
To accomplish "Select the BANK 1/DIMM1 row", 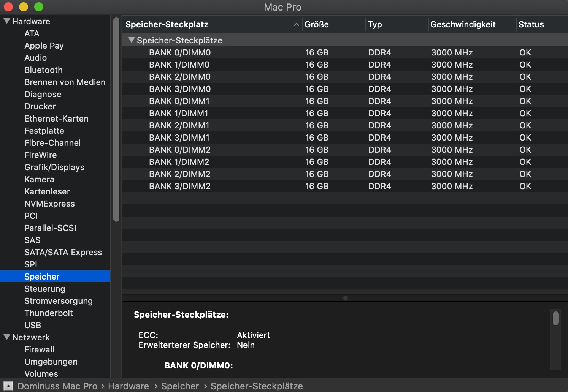I will [x=345, y=113].
